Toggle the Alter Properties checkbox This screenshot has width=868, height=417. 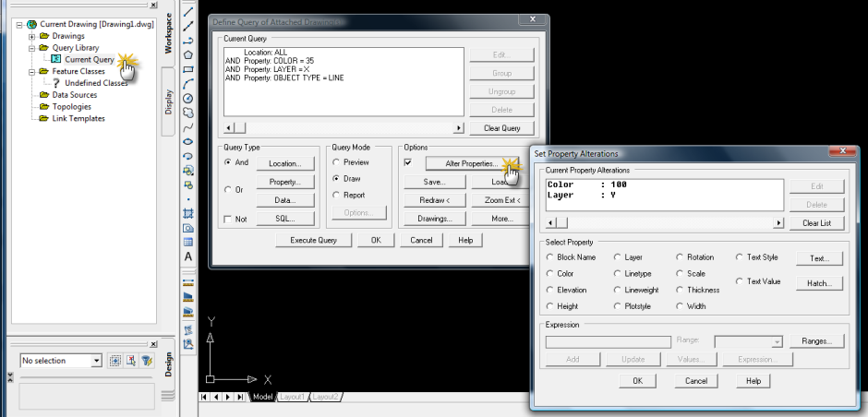pyautogui.click(x=408, y=162)
